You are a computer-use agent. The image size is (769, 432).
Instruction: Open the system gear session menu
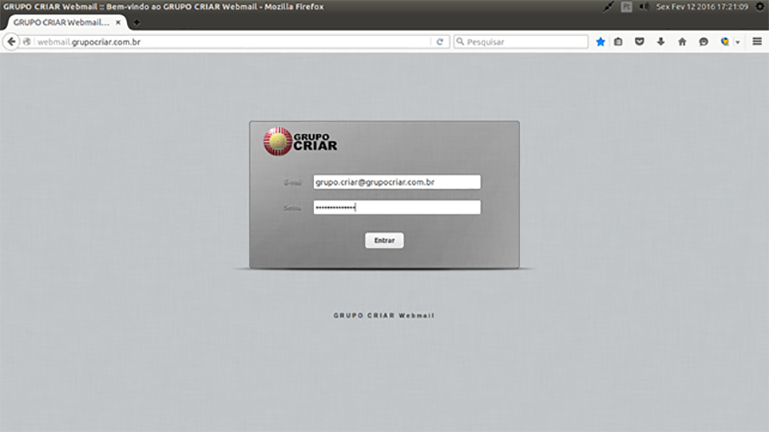(x=760, y=7)
